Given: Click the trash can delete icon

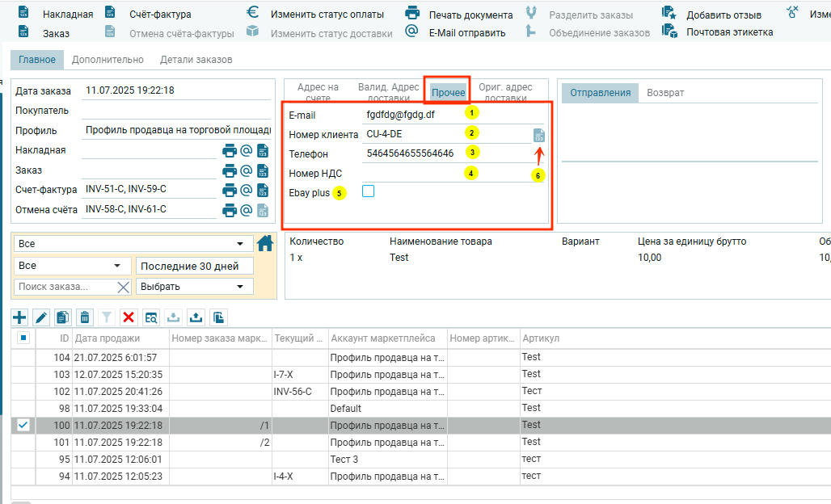Looking at the screenshot, I should [x=85, y=317].
